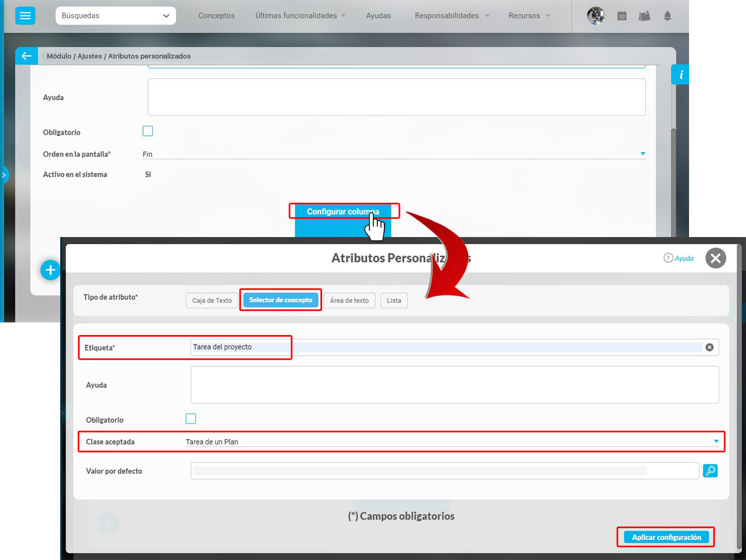This screenshot has width=746, height=560.
Task: Toggle the Obligatorio checkbox in the dialog
Action: coord(191,419)
